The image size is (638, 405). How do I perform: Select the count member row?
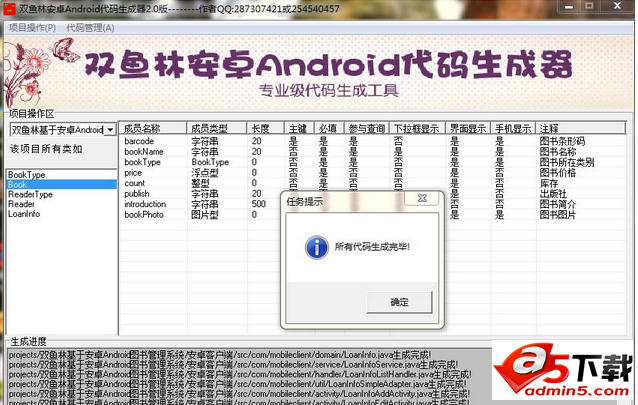point(372,184)
